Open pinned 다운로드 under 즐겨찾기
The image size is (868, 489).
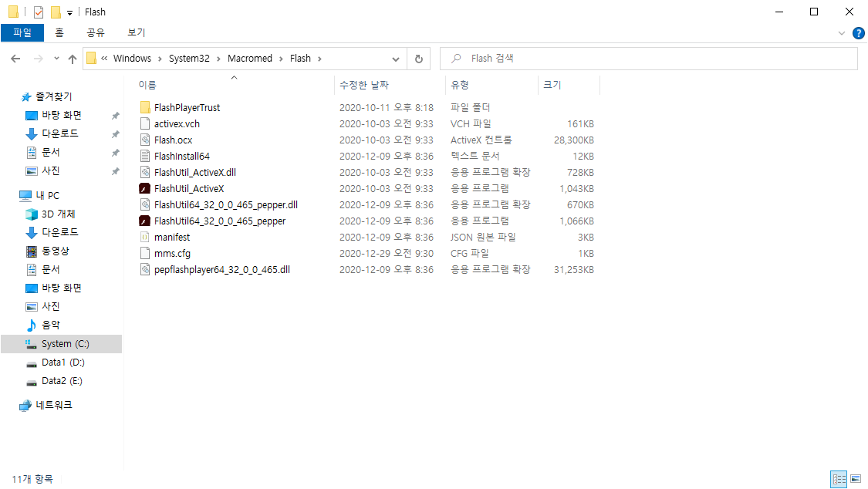(x=59, y=133)
